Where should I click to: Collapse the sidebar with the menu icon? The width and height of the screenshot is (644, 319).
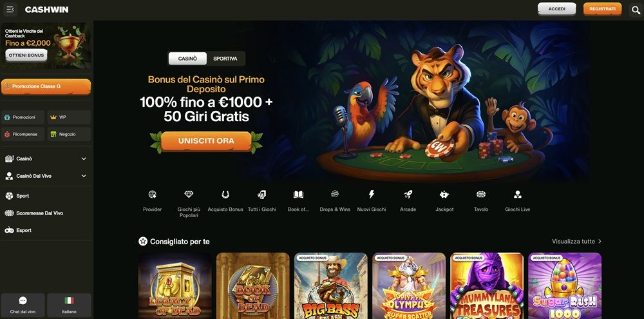point(10,10)
